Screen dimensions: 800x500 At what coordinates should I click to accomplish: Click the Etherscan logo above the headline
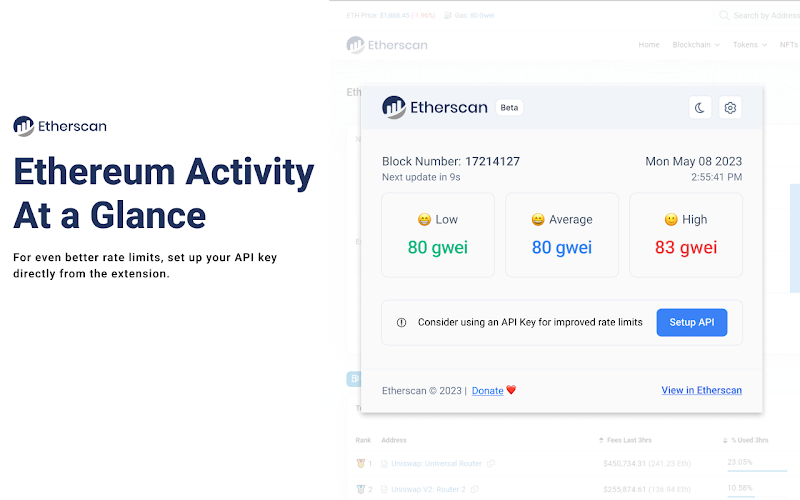click(60, 126)
